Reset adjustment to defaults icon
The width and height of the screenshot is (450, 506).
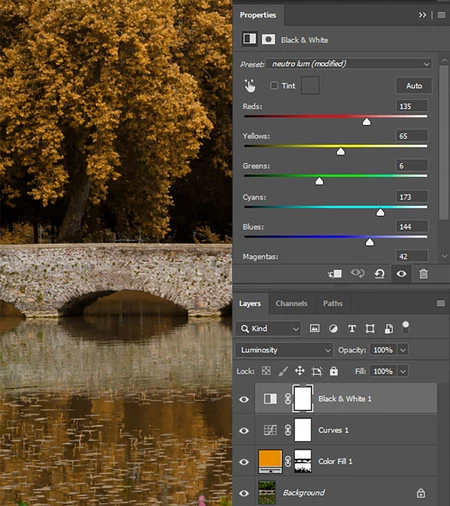coord(380,274)
